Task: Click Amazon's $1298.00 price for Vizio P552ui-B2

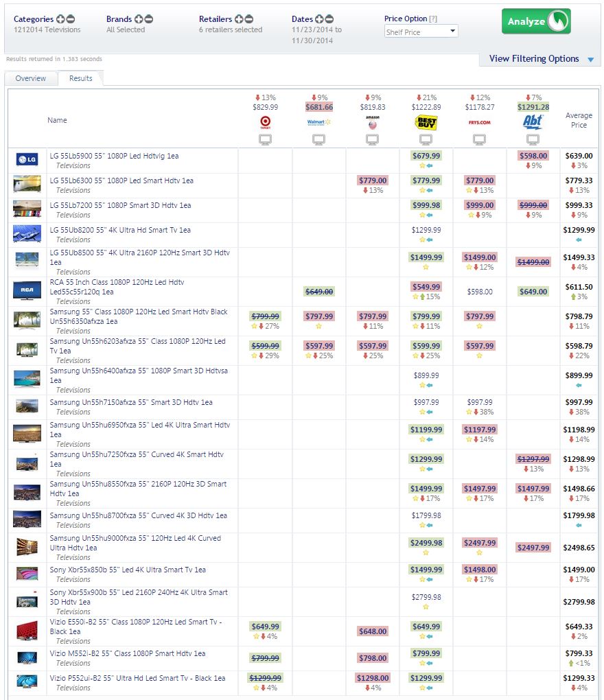Action: point(373,678)
